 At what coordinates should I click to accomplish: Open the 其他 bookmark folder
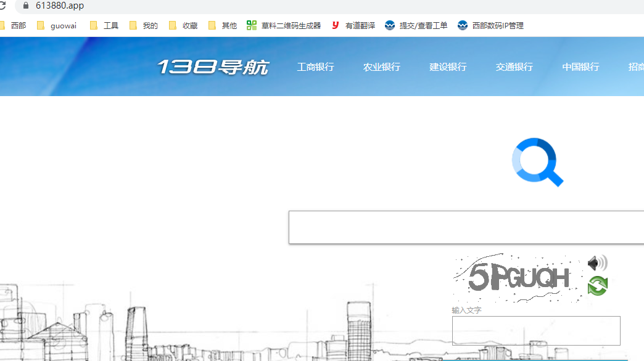tap(223, 25)
